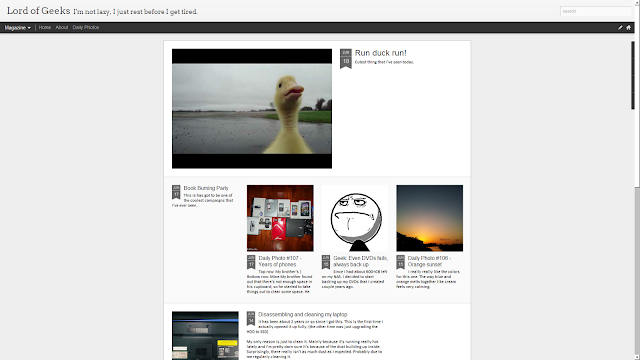Open the Book Burning Party post

coord(206,188)
